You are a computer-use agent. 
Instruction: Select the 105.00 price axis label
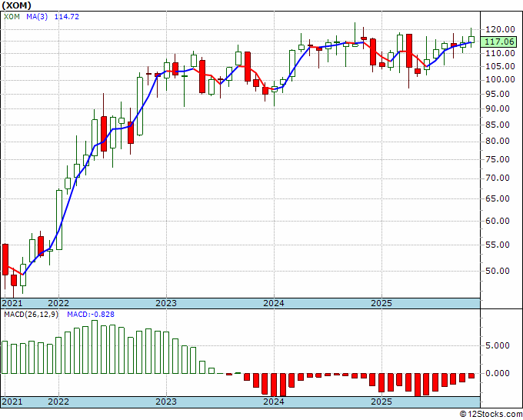coord(500,66)
